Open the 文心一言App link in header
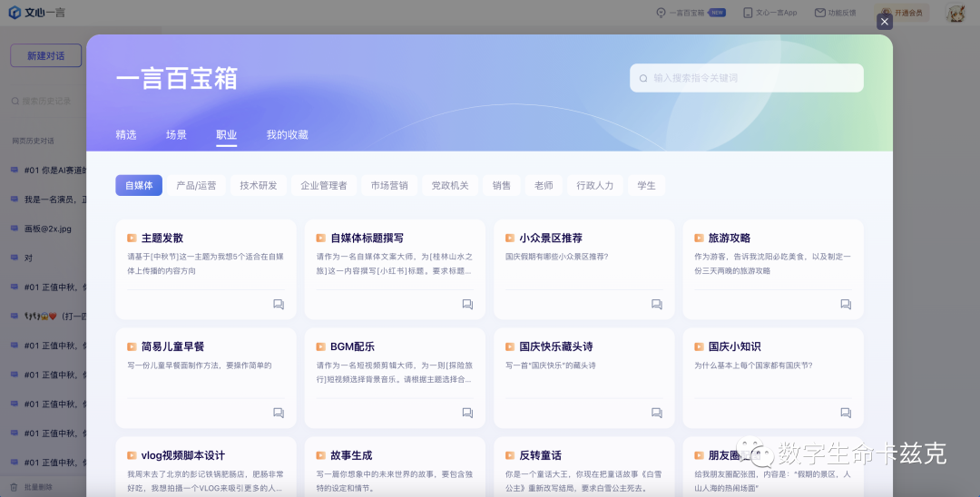Image resolution: width=980 pixels, height=497 pixels. pyautogui.click(x=770, y=13)
